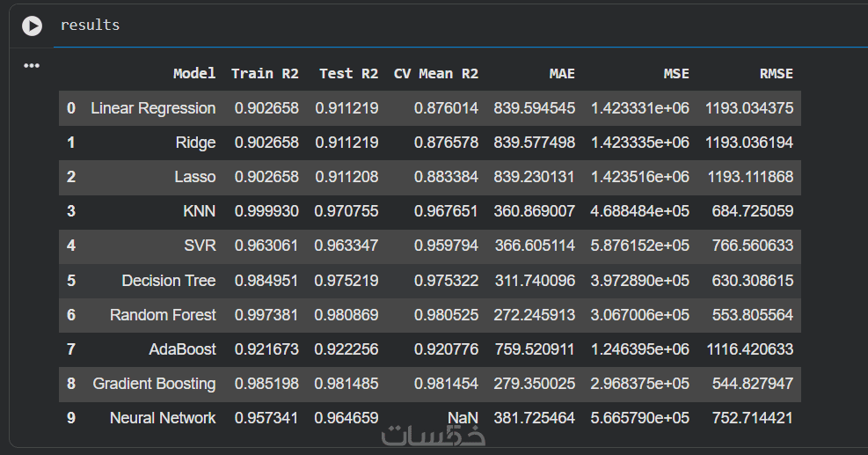
Task: Click the Linear Regression model name cell
Action: 153,108
